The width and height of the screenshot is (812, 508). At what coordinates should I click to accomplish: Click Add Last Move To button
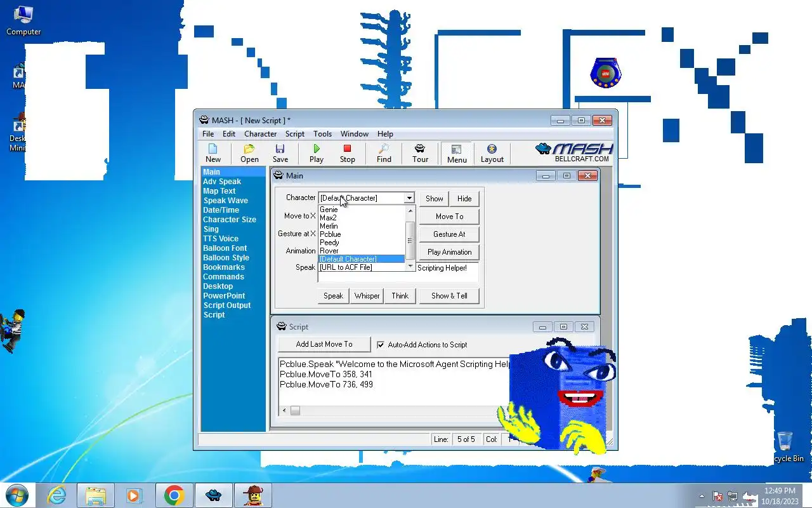point(324,344)
